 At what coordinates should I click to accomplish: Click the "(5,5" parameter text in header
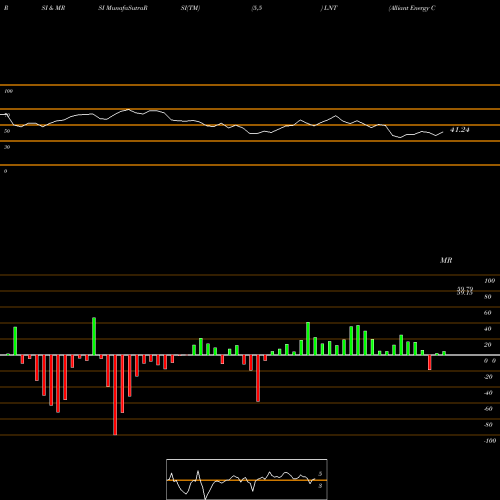(x=257, y=8)
